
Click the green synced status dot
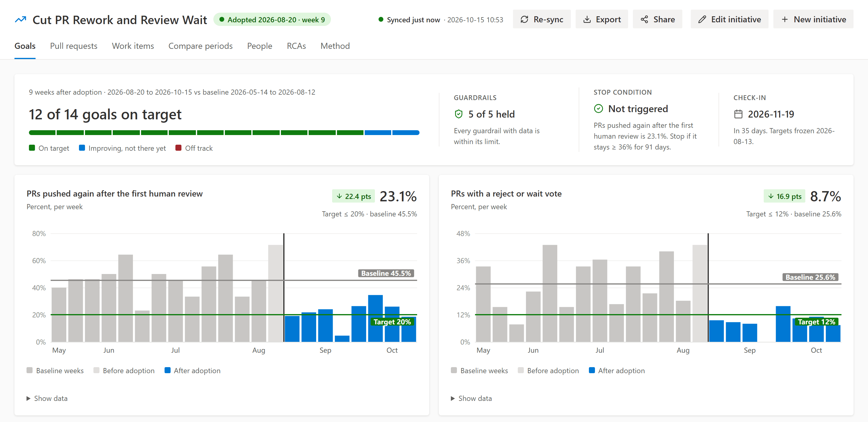pos(381,20)
